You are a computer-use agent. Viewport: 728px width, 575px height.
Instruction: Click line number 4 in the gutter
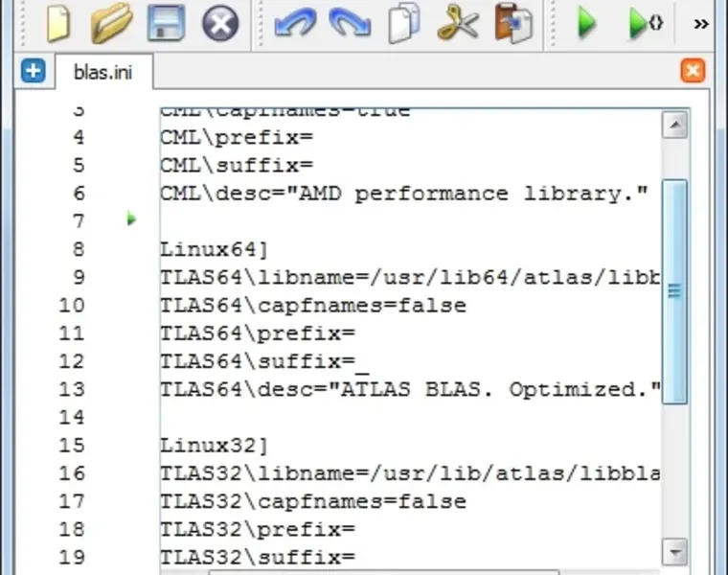coord(79,138)
